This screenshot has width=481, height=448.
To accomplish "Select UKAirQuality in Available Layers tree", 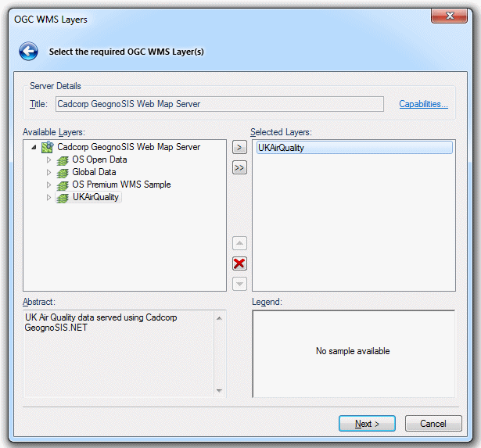I will (x=95, y=197).
